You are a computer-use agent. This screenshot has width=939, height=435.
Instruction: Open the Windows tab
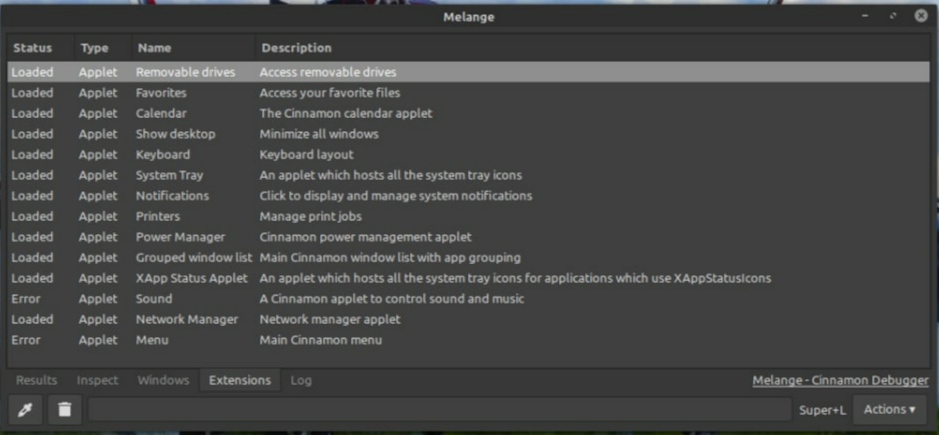(163, 380)
